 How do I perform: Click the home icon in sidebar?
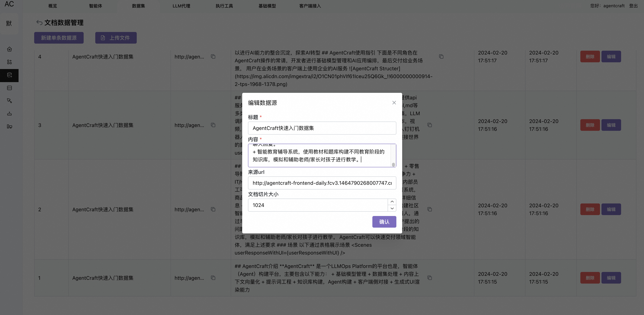(x=9, y=49)
